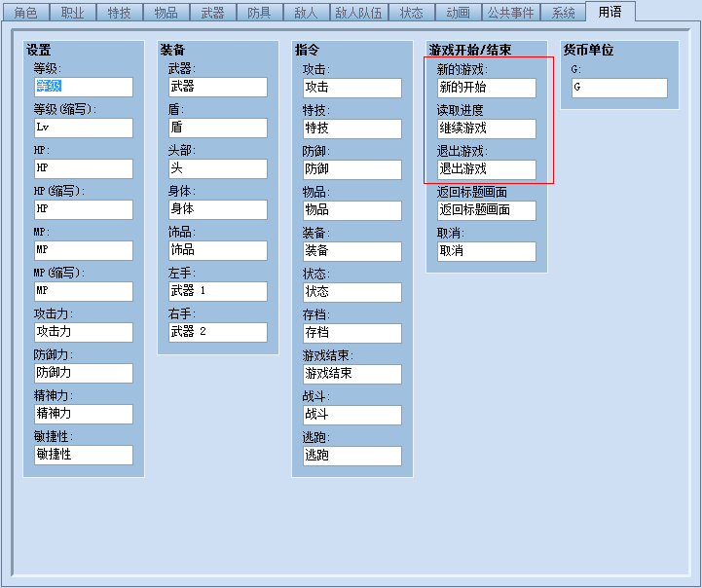702x588 pixels.
Task: Click the 盾 input field
Action: tap(218, 128)
